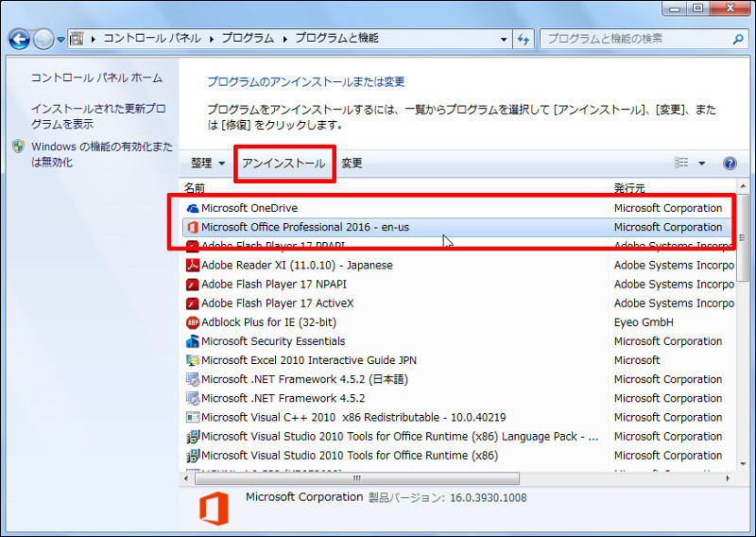Select Office Runtime Language Pack icon
Screen dimensions: 756x537
(x=193, y=436)
